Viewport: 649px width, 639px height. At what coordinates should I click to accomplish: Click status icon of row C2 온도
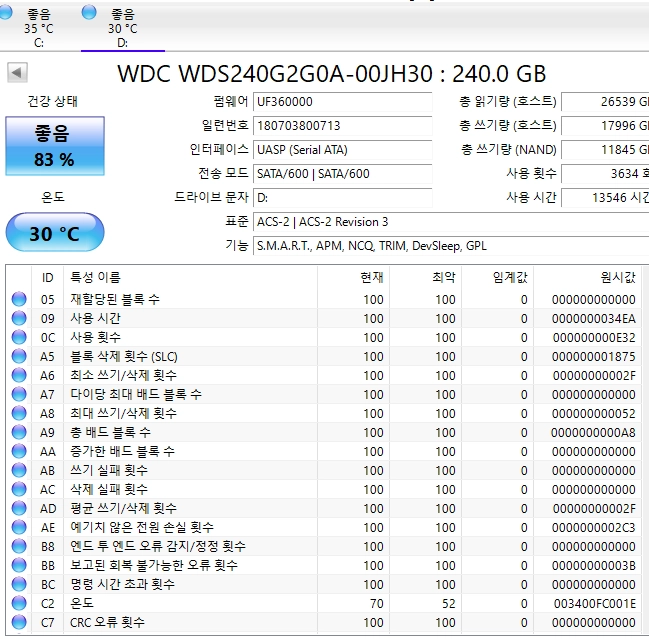pyautogui.click(x=19, y=603)
